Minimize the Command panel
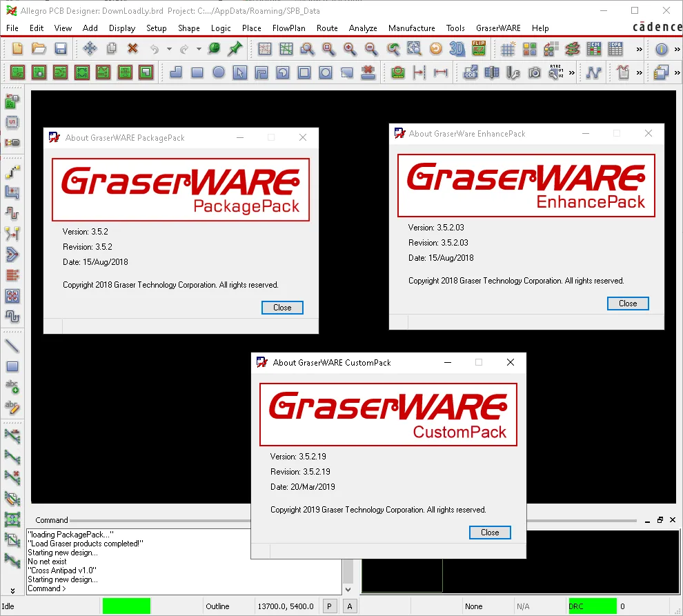This screenshot has height=616, width=683. pos(647,520)
